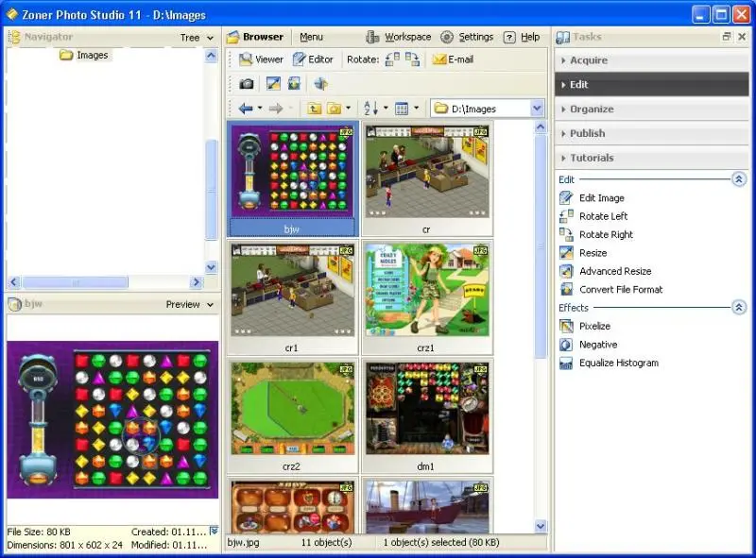Open the D:\Images path dropdown

[537, 109]
